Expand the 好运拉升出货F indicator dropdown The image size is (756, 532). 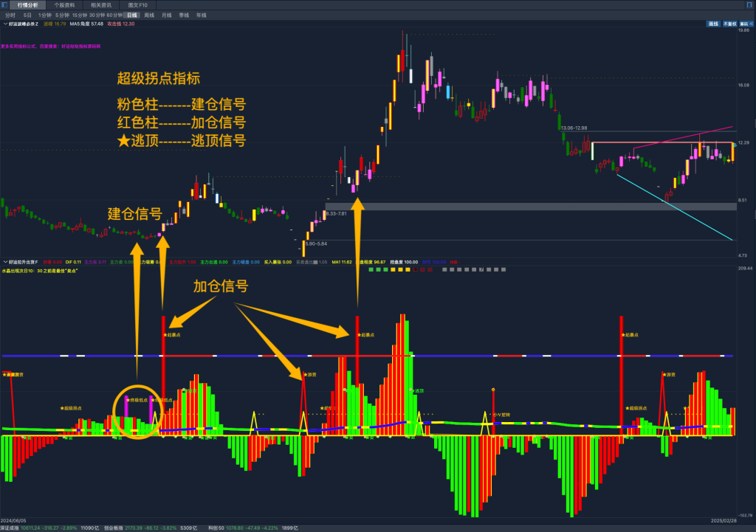5,262
